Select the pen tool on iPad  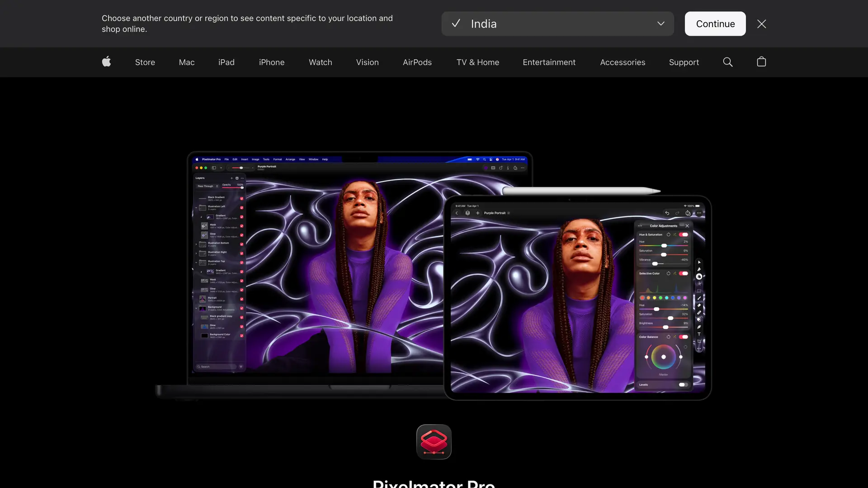click(699, 327)
